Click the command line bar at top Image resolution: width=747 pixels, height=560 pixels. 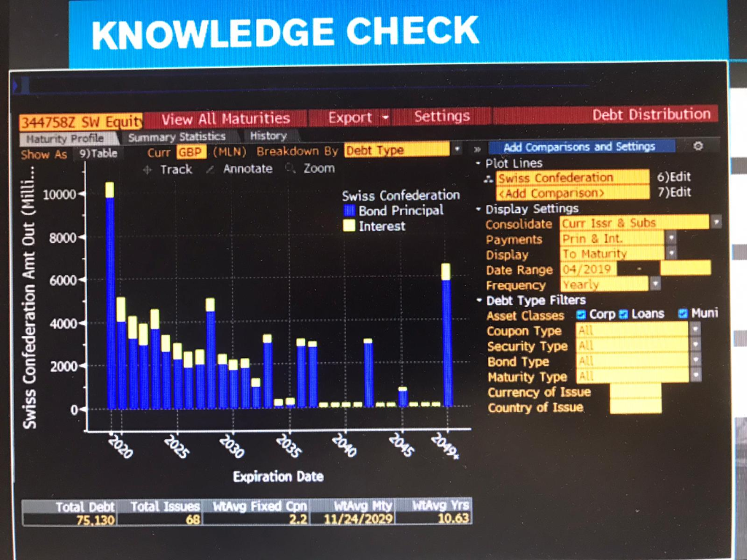pos(305,86)
